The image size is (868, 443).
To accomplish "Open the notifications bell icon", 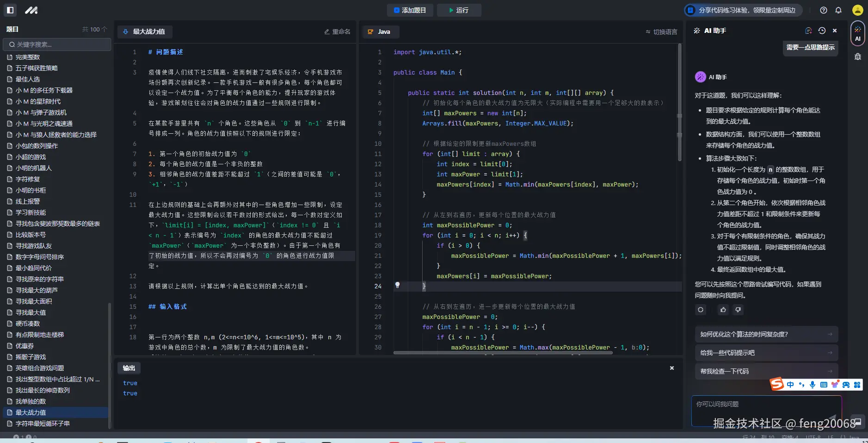I will point(838,10).
